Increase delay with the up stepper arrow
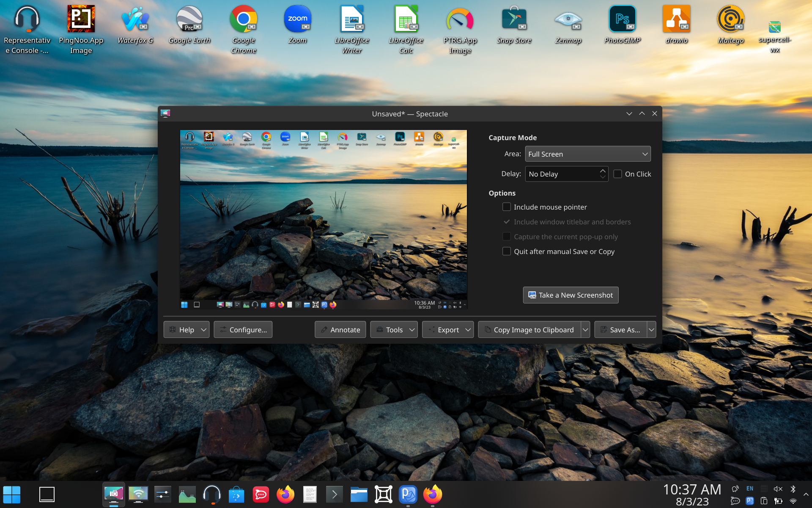Screen dimensions: 812x508 tap(603, 171)
